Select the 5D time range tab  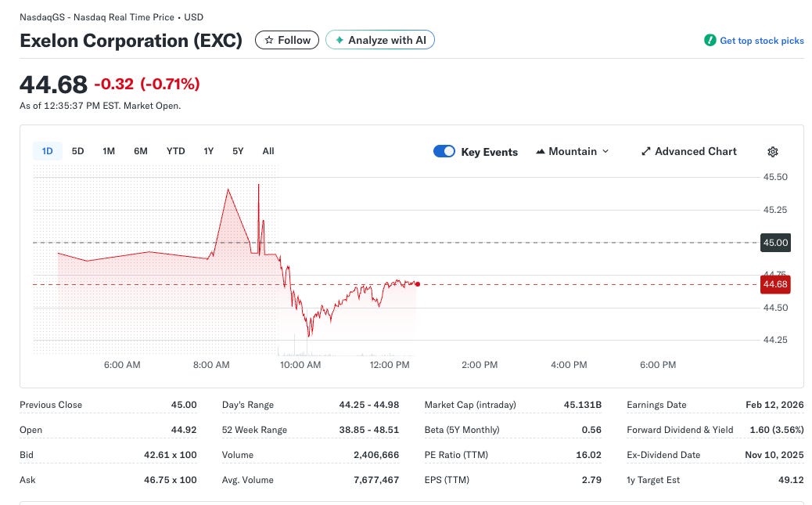point(77,151)
